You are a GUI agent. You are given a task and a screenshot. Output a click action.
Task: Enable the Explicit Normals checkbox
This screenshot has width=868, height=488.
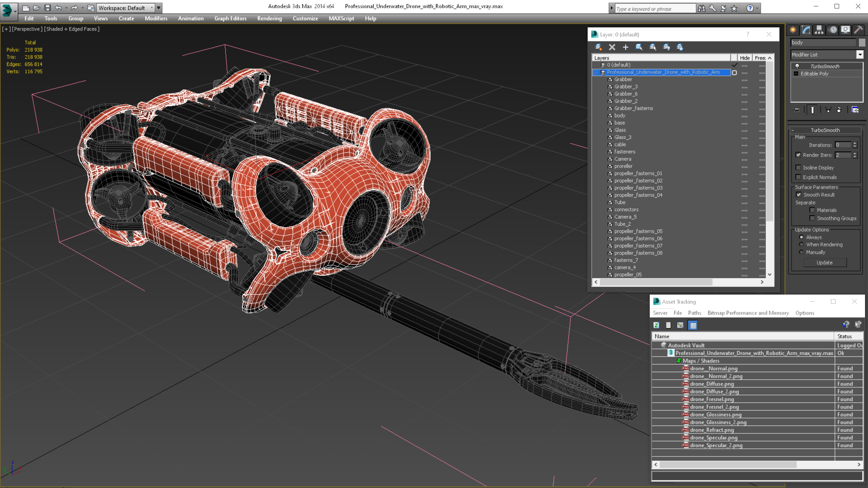[798, 177]
